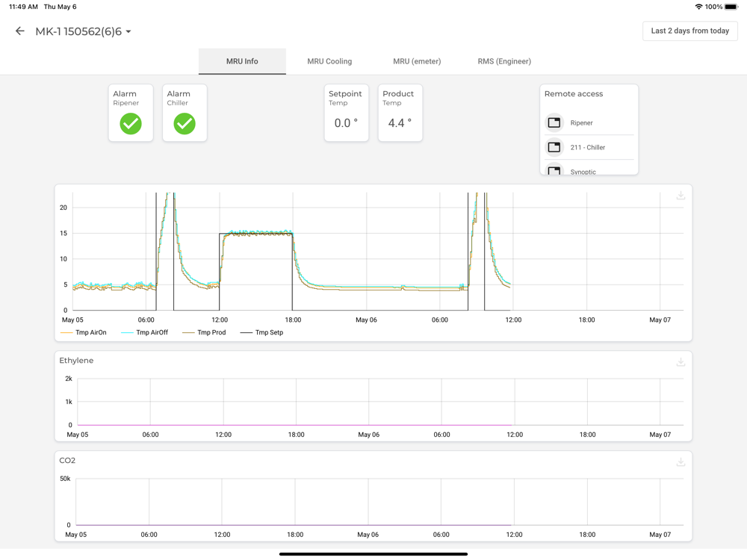Tap the iPad home indicator bar
The height and width of the screenshot is (560, 747).
tap(373, 554)
